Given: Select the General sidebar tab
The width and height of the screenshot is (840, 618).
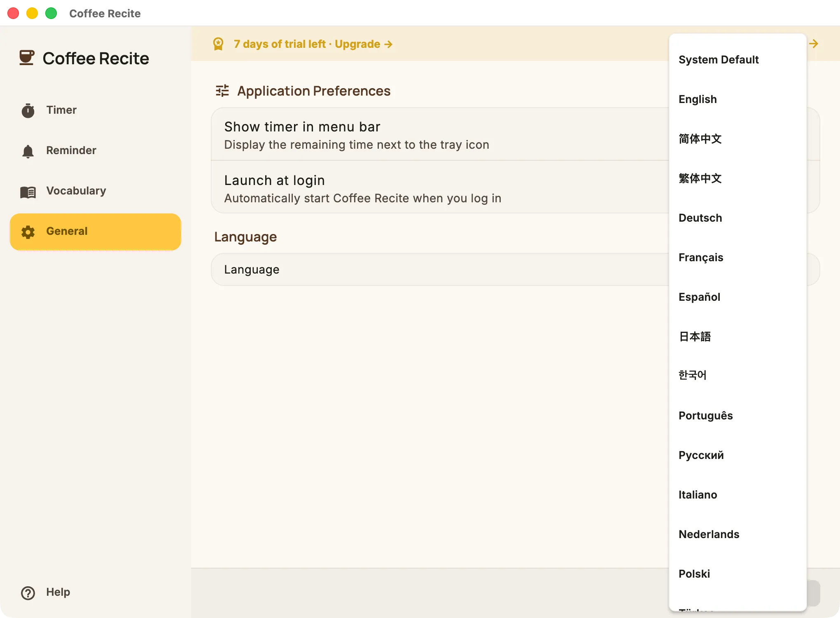Looking at the screenshot, I should [x=96, y=232].
